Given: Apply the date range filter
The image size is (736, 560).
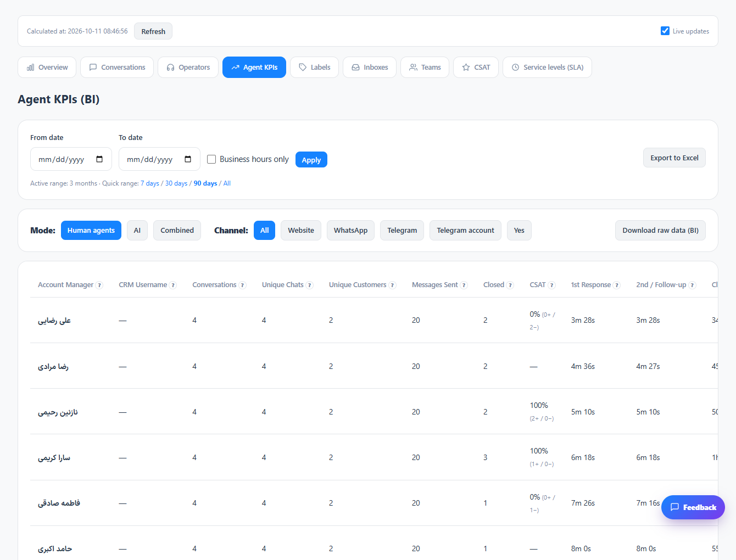Looking at the screenshot, I should point(311,160).
